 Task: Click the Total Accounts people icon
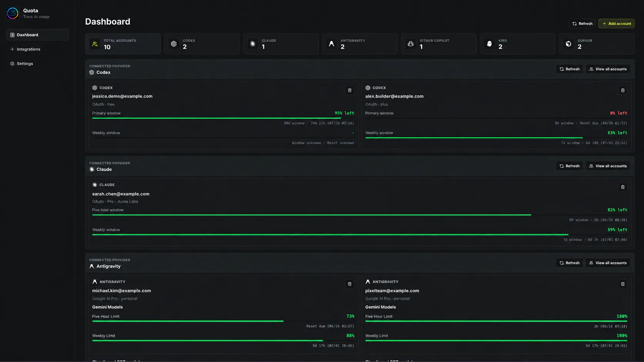pyautogui.click(x=95, y=44)
